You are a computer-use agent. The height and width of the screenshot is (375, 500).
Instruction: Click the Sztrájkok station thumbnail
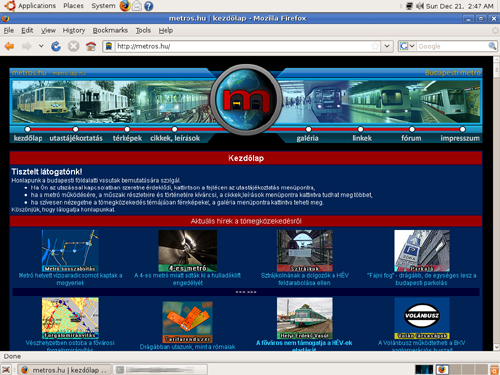[x=305, y=250]
